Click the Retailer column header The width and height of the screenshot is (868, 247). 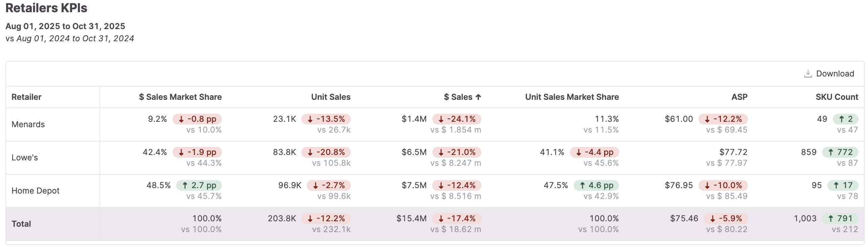tap(26, 97)
